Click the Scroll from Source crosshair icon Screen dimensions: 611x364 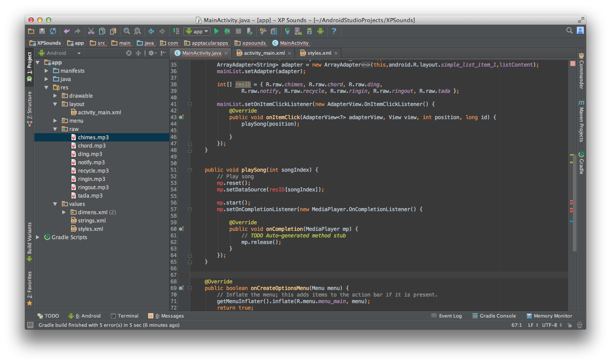coord(129,53)
